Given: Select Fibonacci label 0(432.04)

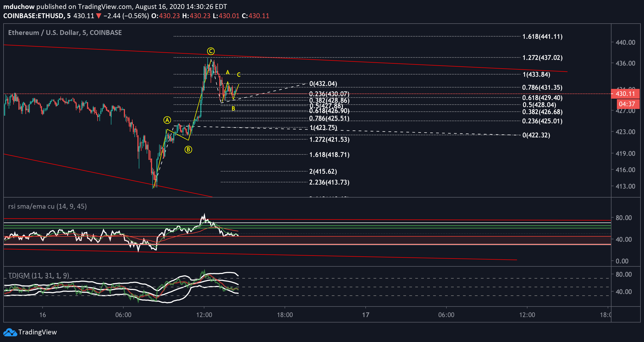Looking at the screenshot, I should click(323, 84).
